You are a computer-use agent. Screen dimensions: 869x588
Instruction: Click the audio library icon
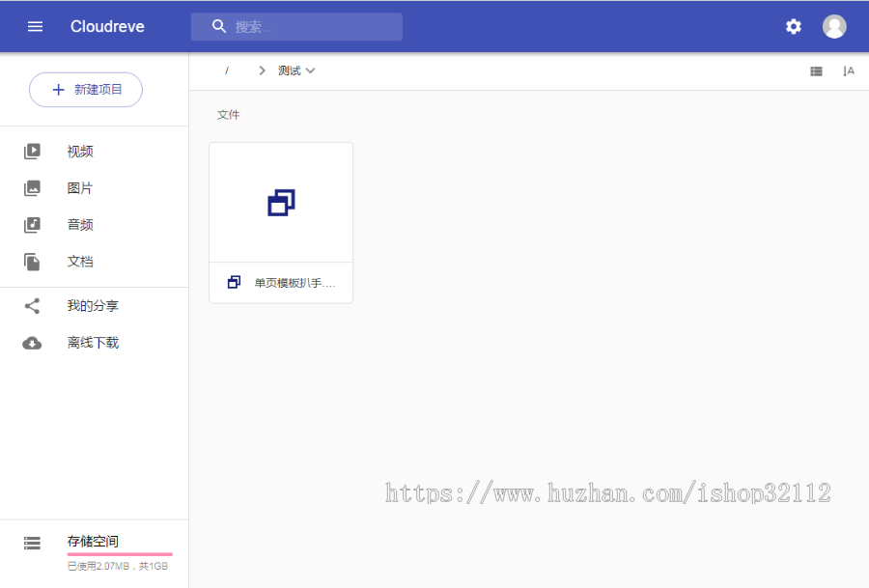pyautogui.click(x=32, y=224)
